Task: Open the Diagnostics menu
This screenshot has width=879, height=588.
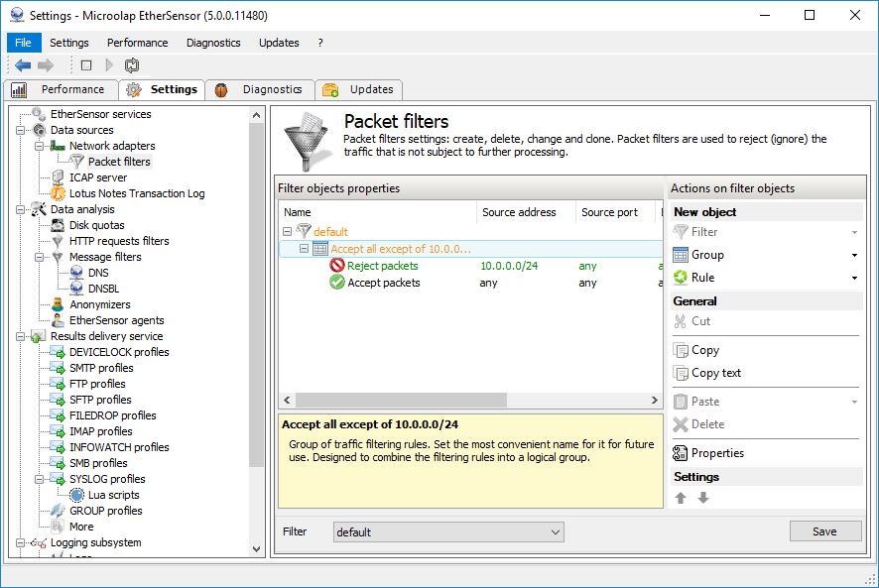Action: pyautogui.click(x=213, y=43)
